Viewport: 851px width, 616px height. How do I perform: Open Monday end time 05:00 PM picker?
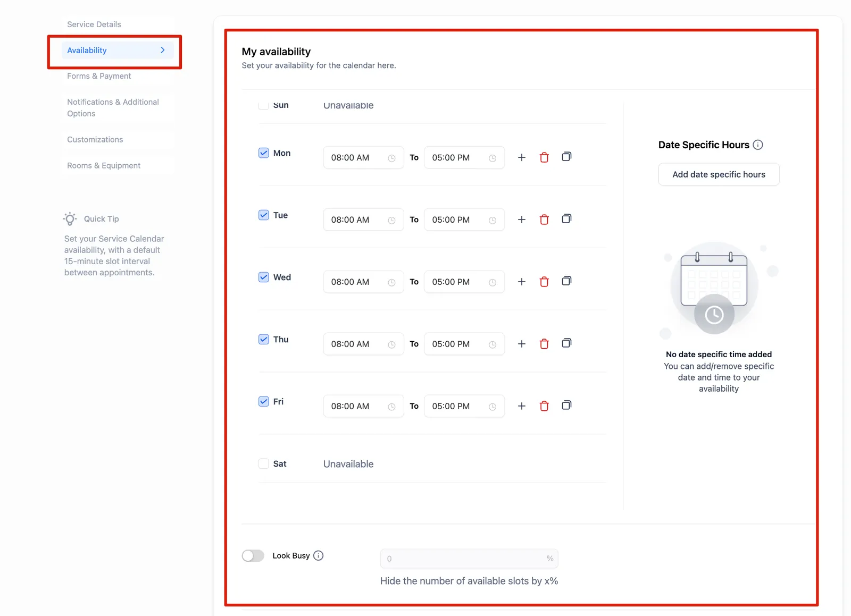[464, 158]
